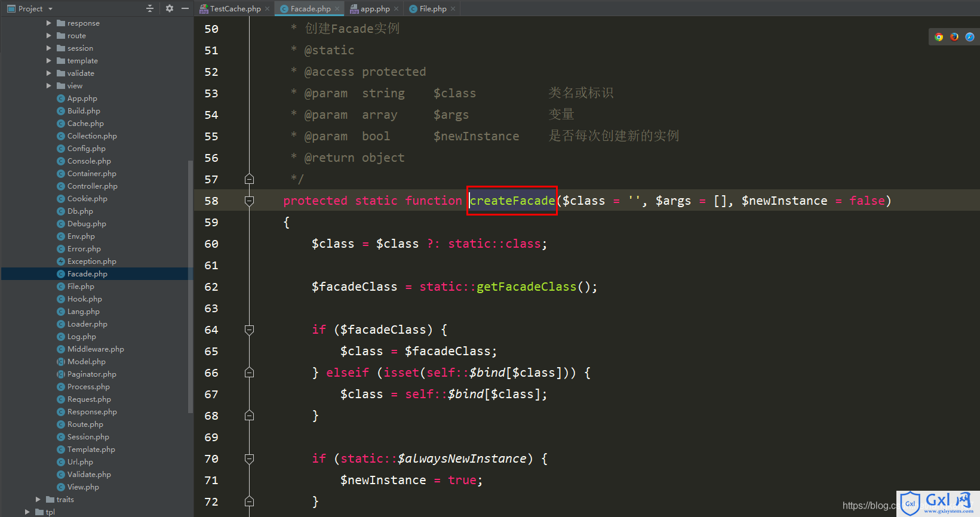Select Db.php file

click(x=80, y=211)
